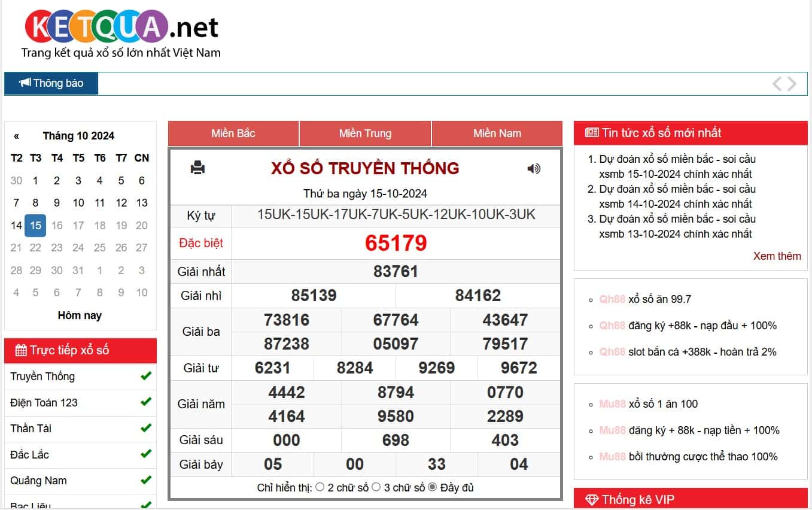Click the XỔ SỐ TRUYỀN THỐNG heading
Viewport: 812px width, 510px height.
point(365,168)
